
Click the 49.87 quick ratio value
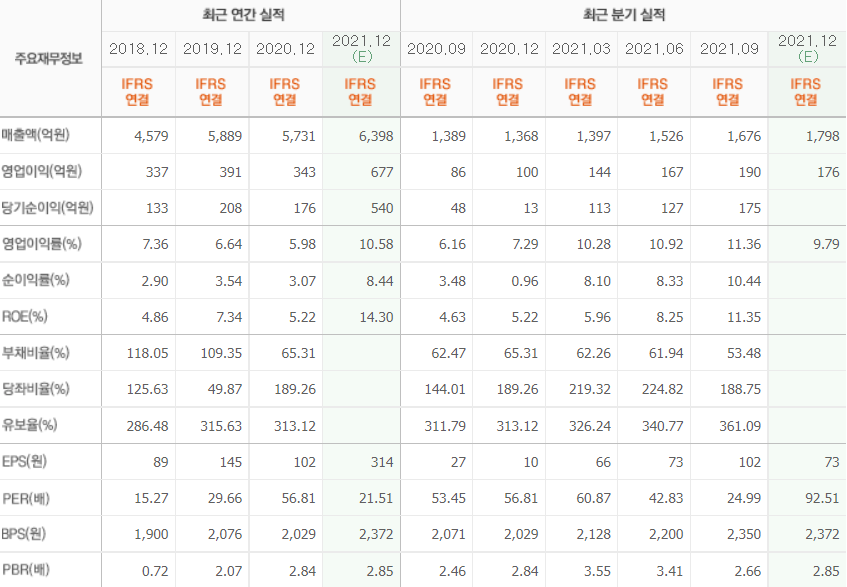click(225, 390)
